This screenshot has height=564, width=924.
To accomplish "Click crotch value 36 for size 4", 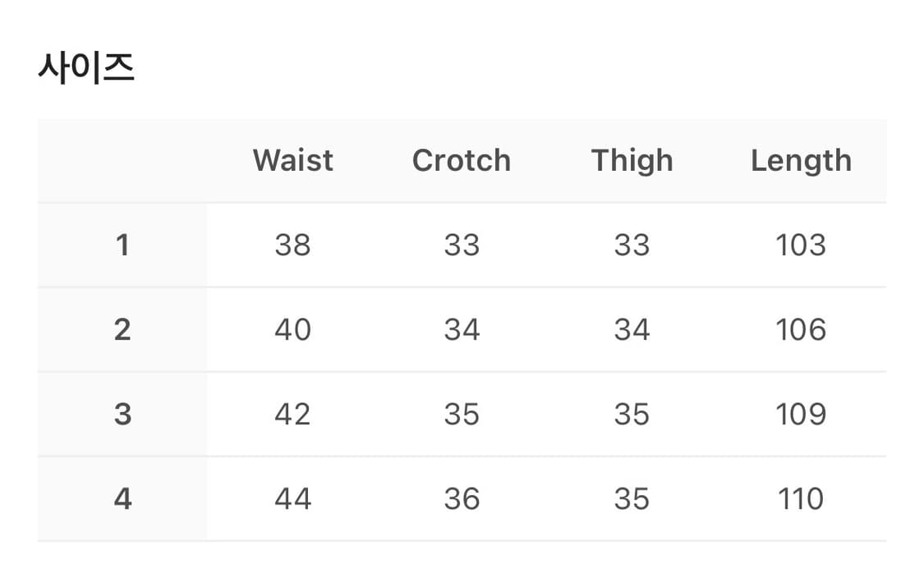I will 462,498.
